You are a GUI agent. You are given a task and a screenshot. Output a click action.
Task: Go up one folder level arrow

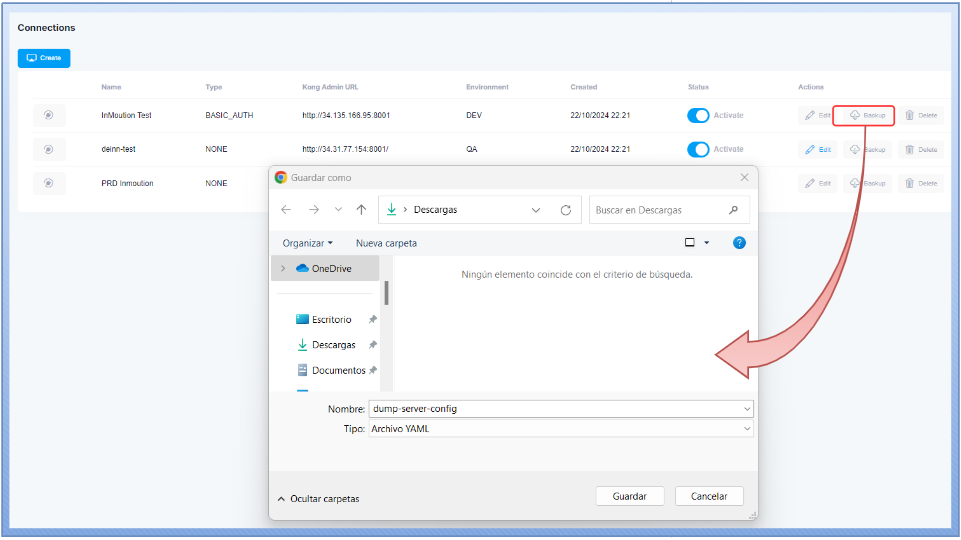pos(361,210)
